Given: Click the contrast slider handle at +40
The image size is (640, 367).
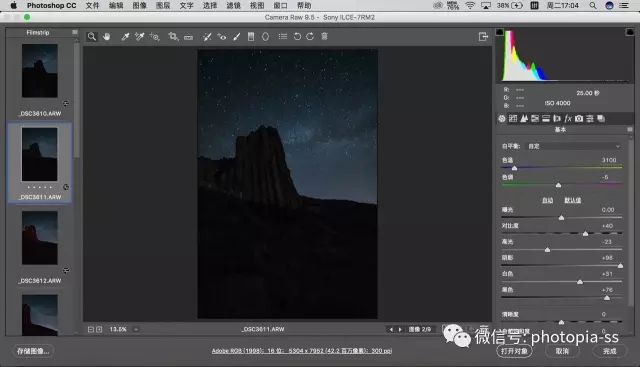Looking at the screenshot, I should [x=585, y=234].
